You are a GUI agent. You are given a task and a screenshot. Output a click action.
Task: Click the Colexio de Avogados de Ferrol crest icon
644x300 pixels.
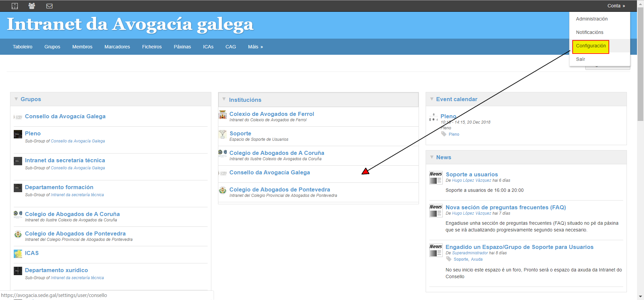click(x=223, y=115)
